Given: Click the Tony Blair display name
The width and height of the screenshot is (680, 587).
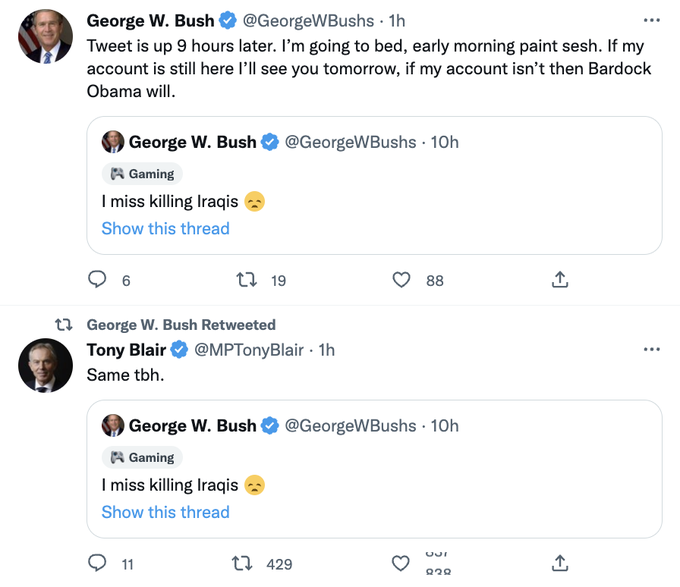Looking at the screenshot, I should point(125,349).
